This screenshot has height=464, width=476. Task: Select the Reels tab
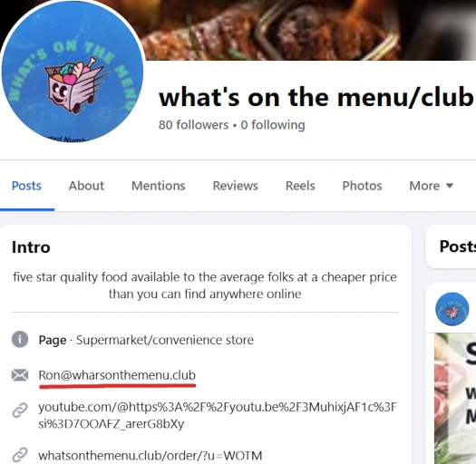pos(300,186)
